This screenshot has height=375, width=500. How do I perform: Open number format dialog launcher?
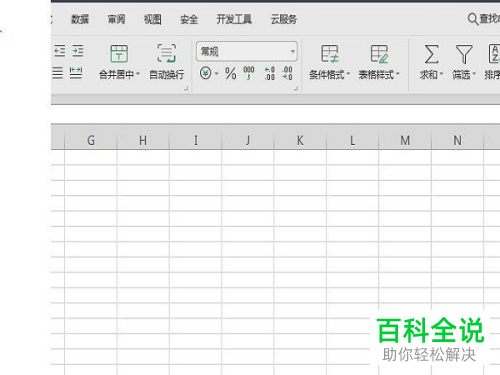point(296,88)
